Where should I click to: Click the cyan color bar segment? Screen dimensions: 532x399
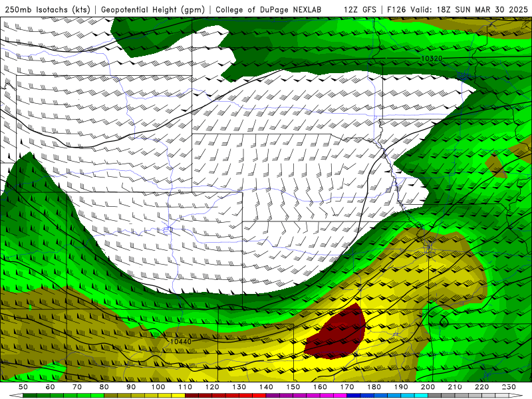[x=421, y=396]
